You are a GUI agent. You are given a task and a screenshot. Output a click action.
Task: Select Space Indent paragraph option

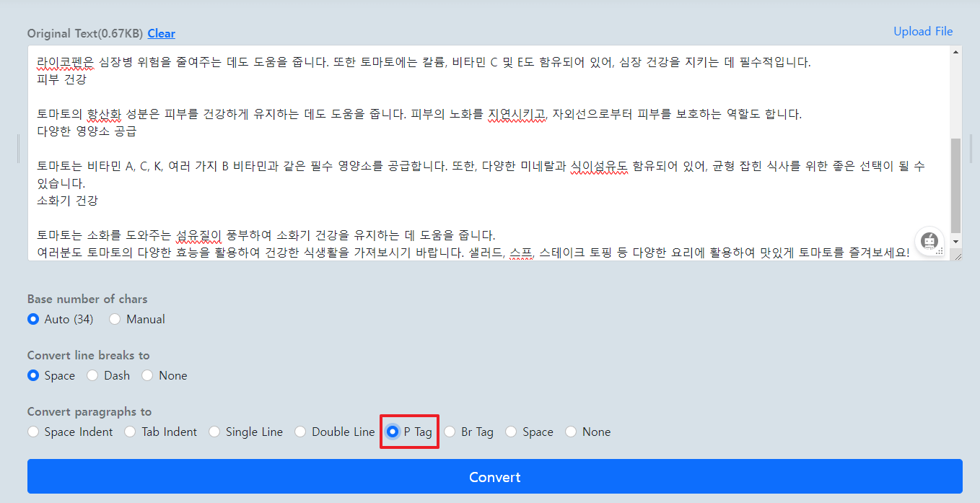(x=33, y=432)
